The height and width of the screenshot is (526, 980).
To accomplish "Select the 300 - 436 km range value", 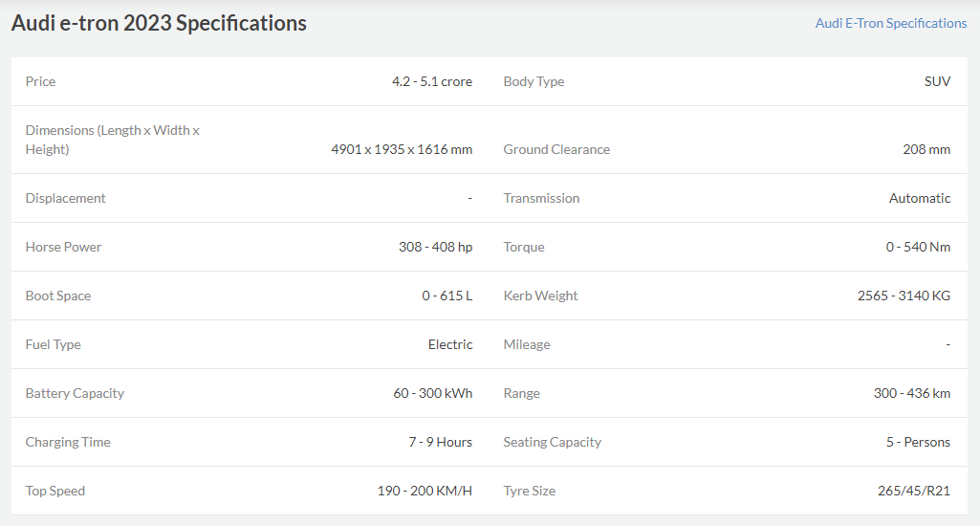I will pyautogui.click(x=912, y=393).
